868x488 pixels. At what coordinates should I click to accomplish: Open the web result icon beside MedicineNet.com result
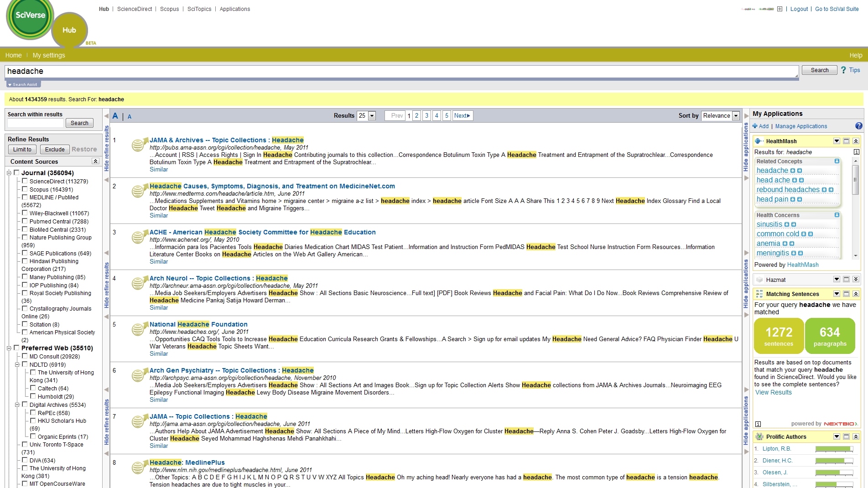139,191
